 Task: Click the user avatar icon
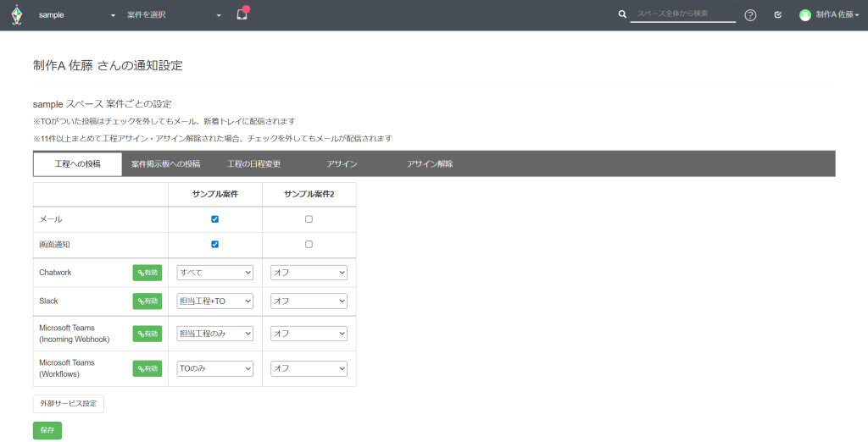[805, 15]
